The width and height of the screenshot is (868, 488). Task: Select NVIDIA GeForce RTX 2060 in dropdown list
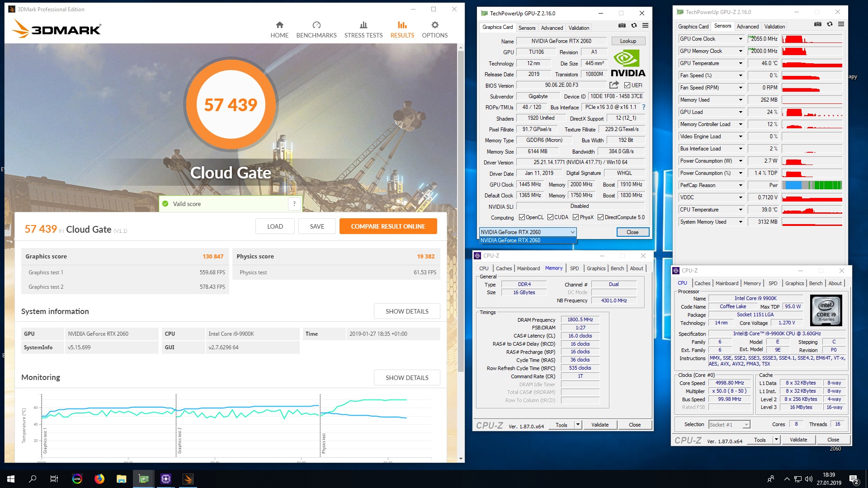point(528,240)
